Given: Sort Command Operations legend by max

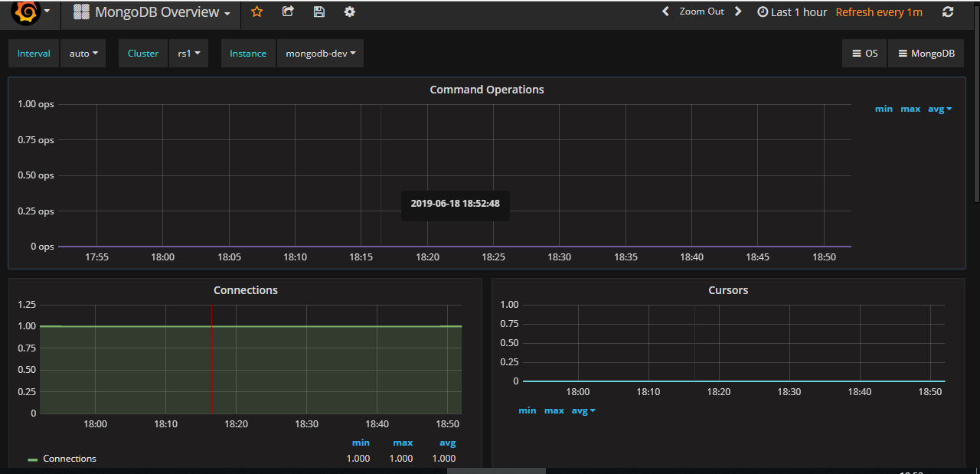Looking at the screenshot, I should [910, 109].
